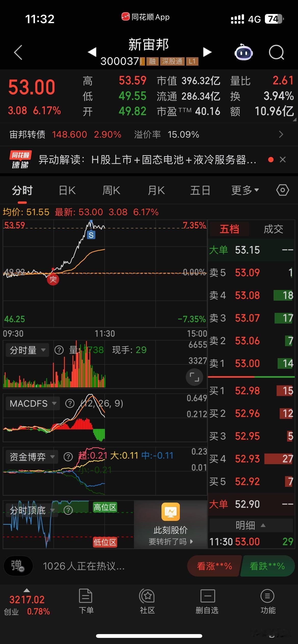
Task: Expand the 创业 index ticker arrow
Action: [27, 590]
